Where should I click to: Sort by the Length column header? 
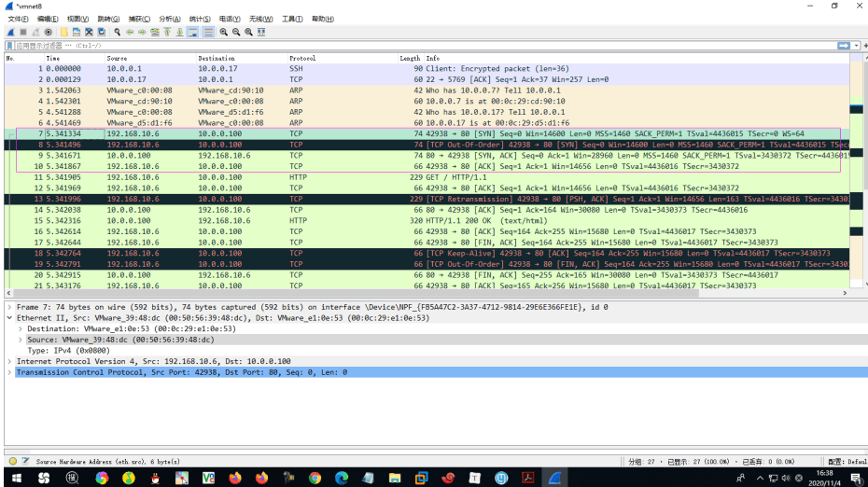pyautogui.click(x=410, y=58)
